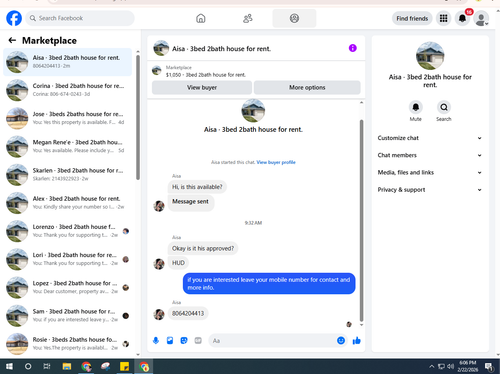The image size is (500, 374).
Task: Mute the conversation with the bell icon
Action: pos(416,107)
